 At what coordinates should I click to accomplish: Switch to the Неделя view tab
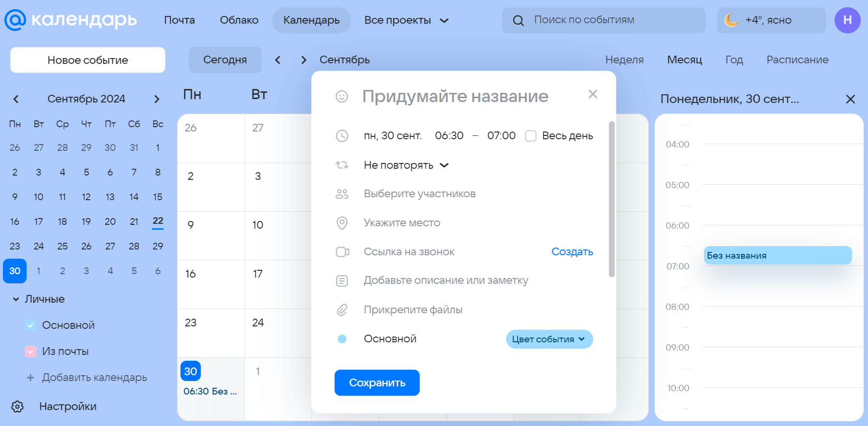tap(624, 60)
